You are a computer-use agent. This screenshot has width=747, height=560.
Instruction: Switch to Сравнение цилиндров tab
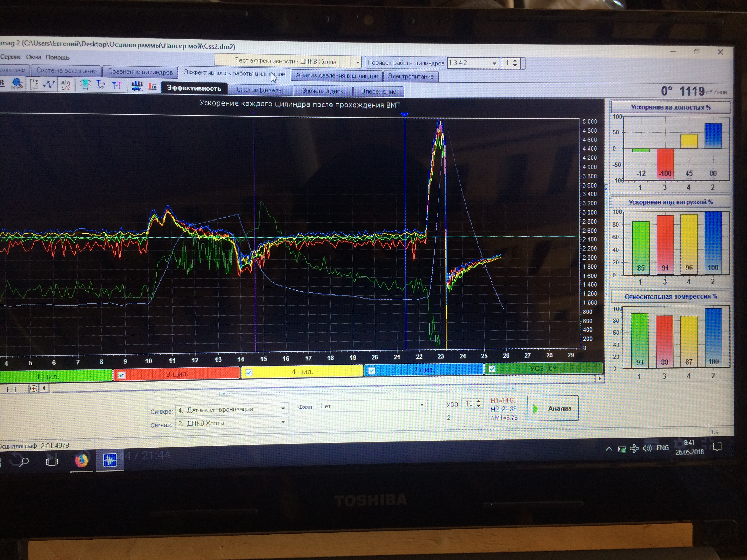140,72
